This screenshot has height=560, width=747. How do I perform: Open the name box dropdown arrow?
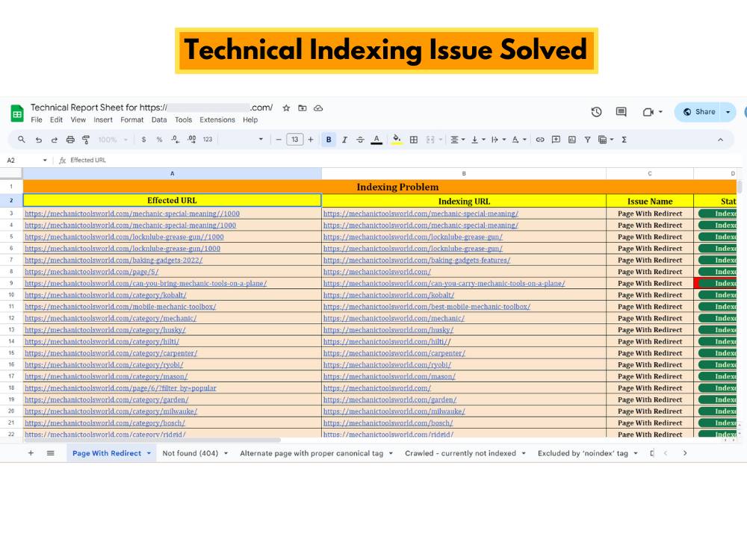coord(45,161)
